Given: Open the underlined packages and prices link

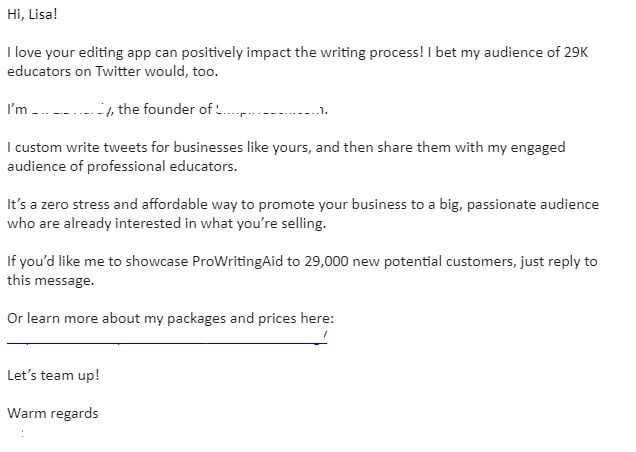Looking at the screenshot, I should click(x=167, y=338).
